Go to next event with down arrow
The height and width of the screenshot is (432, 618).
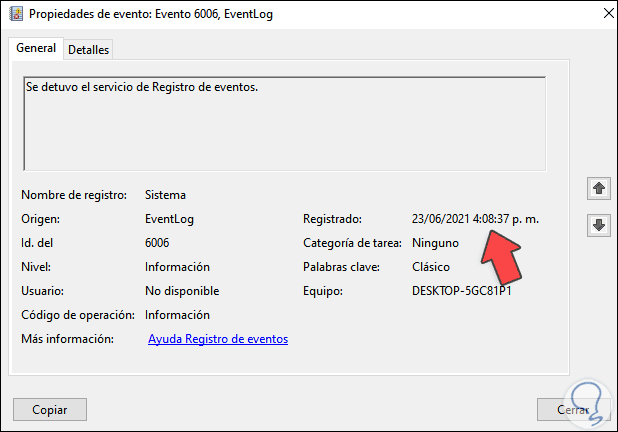tap(599, 225)
